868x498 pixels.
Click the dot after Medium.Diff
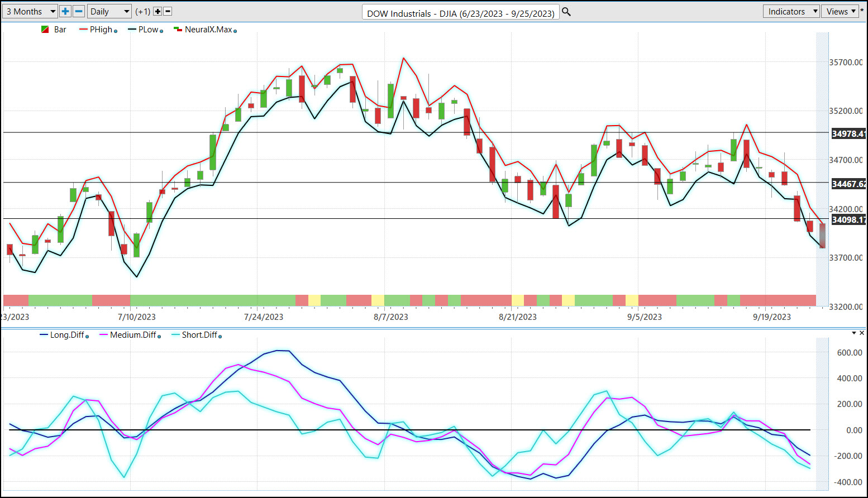click(159, 337)
